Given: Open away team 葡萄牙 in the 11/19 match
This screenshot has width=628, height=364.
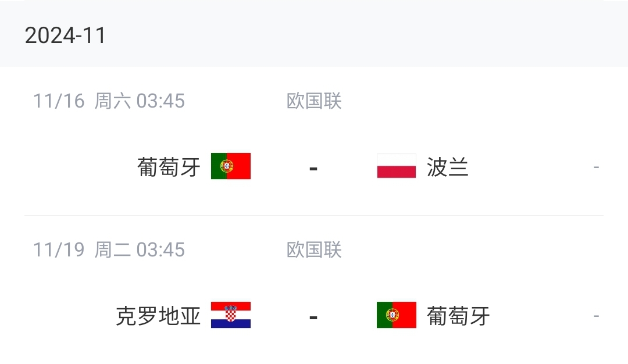Looking at the screenshot, I should [x=459, y=316].
